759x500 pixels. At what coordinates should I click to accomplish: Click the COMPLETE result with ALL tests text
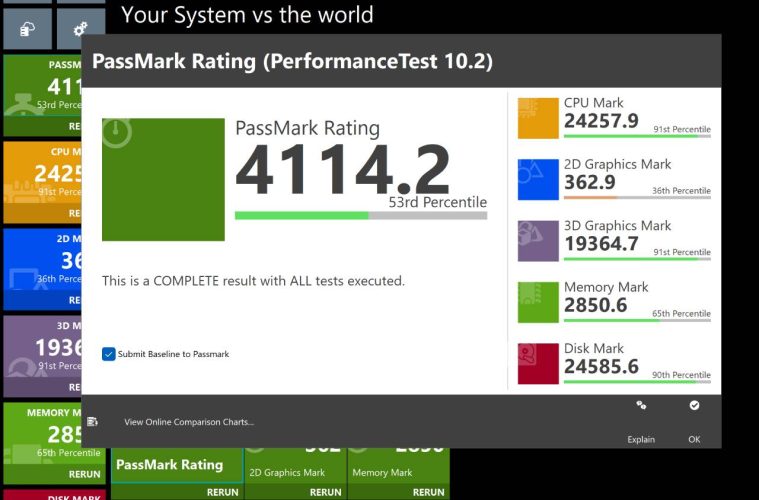coord(253,281)
